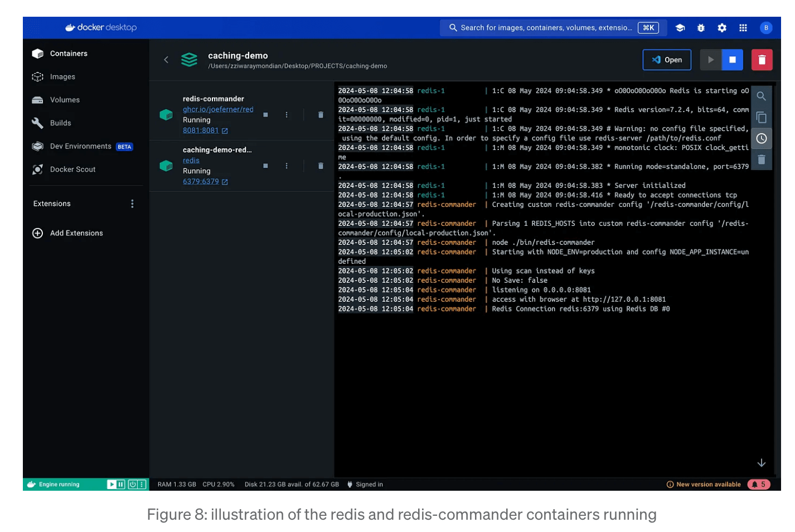Open Docker Scout section
Image resolution: width=795 pixels, height=532 pixels.
[x=64, y=170]
